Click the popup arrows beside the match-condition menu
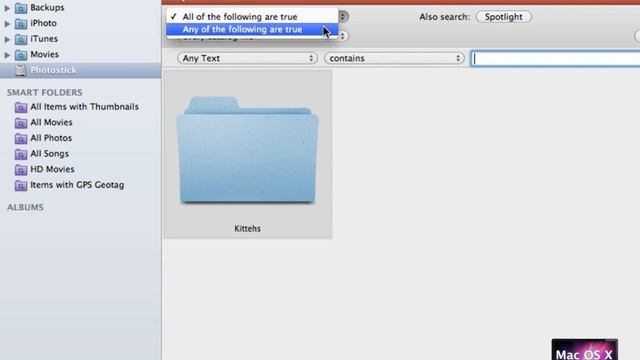Image resolution: width=640 pixels, height=360 pixels. pyautogui.click(x=343, y=17)
